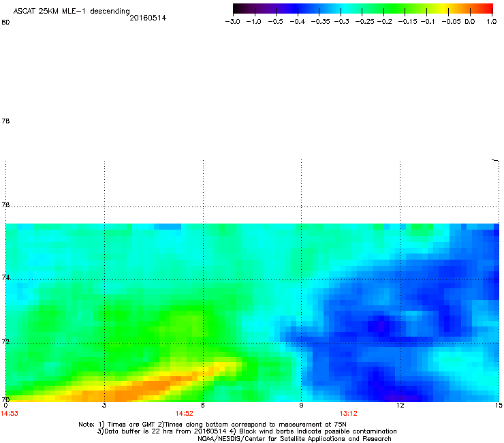Click the note line starting 'Note: 1) Times are GMT'
The image size is (504, 443).
pyautogui.click(x=212, y=425)
